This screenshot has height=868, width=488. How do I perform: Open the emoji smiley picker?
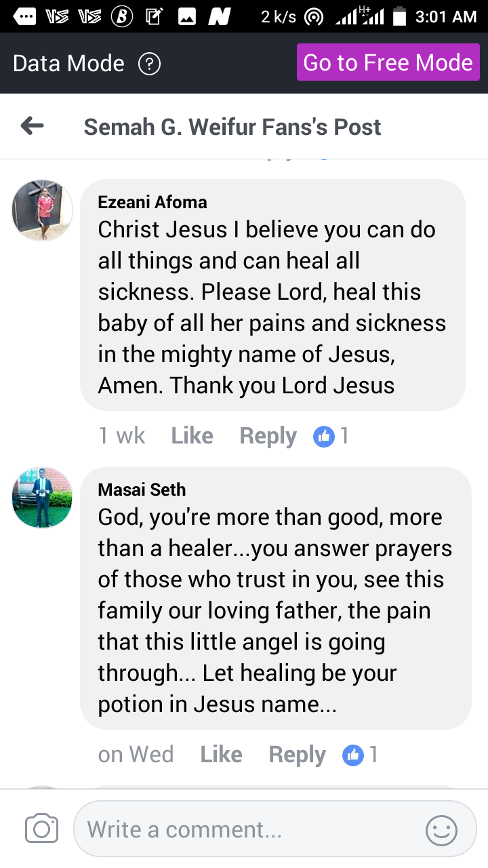point(441,829)
